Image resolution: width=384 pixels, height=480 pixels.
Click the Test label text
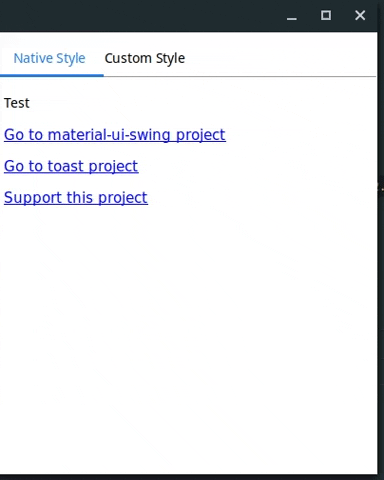click(17, 103)
